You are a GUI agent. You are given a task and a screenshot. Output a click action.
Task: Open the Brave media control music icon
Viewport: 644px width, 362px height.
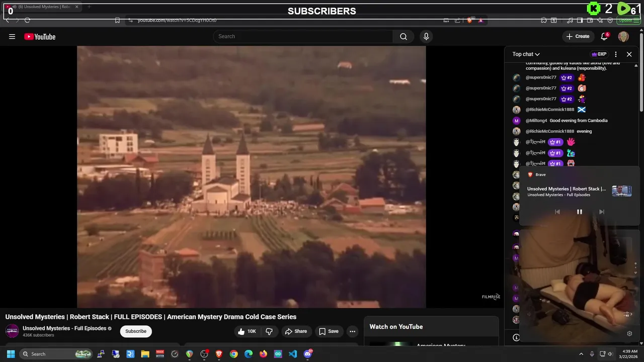click(x=570, y=20)
